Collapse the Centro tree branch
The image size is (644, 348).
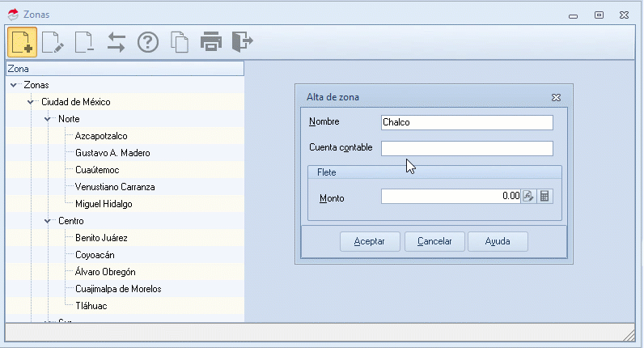[48, 221]
